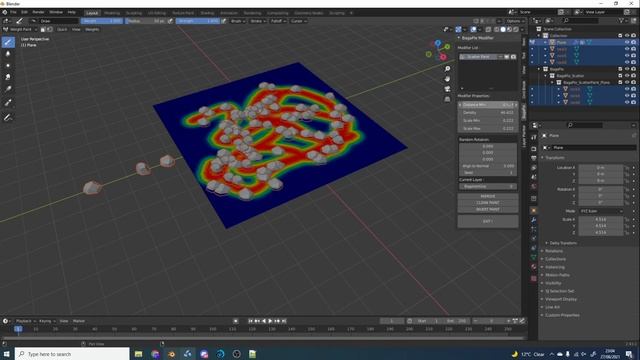This screenshot has width=640, height=360.
Task: Open the Options dropdown in viewport header
Action: pos(515,21)
